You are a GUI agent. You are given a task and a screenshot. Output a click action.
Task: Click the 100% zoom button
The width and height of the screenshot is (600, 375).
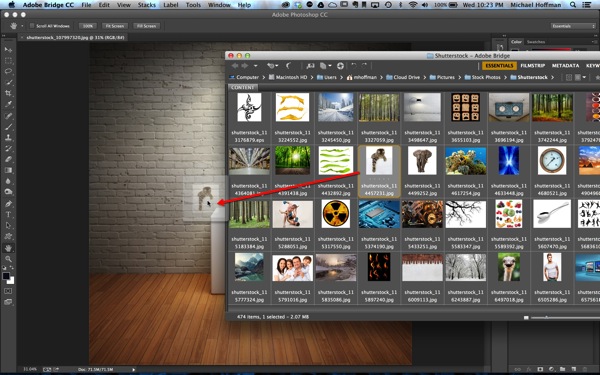click(88, 26)
